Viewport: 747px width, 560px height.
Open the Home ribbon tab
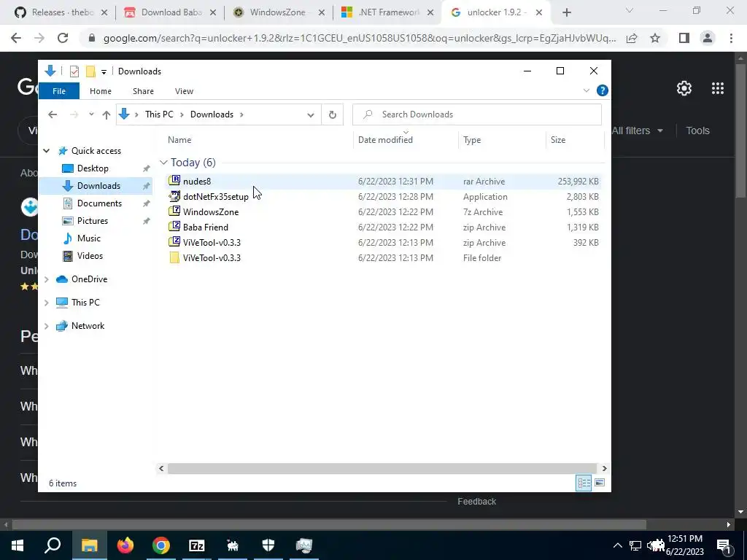pyautogui.click(x=101, y=91)
